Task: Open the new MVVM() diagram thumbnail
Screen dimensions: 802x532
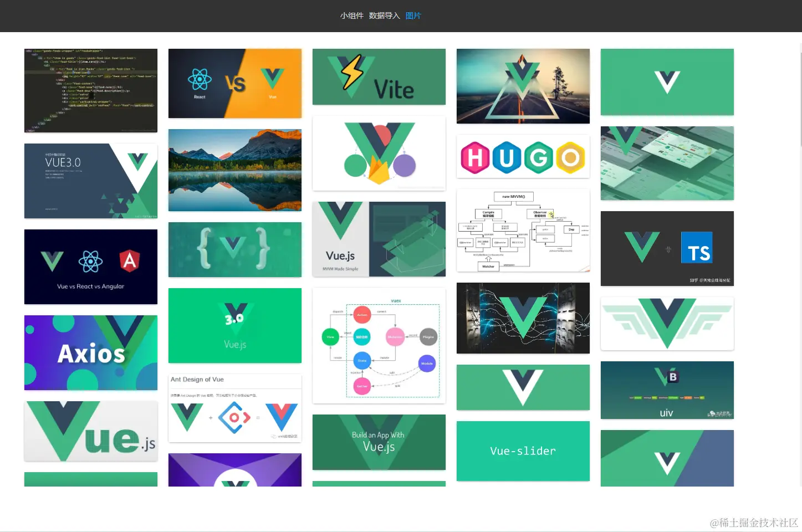Action: pos(523,230)
